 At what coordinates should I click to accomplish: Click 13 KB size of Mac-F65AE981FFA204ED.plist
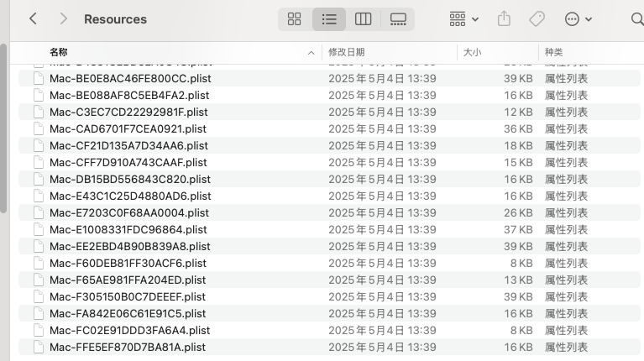[x=518, y=280]
